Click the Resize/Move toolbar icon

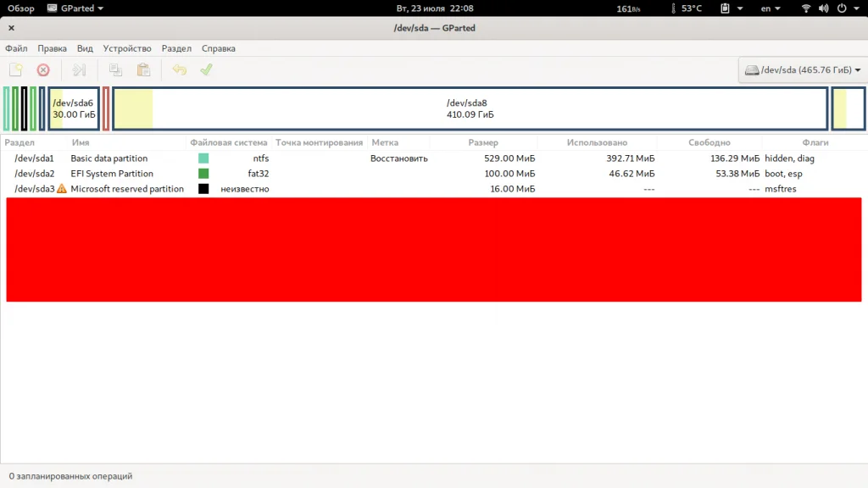pos(79,69)
